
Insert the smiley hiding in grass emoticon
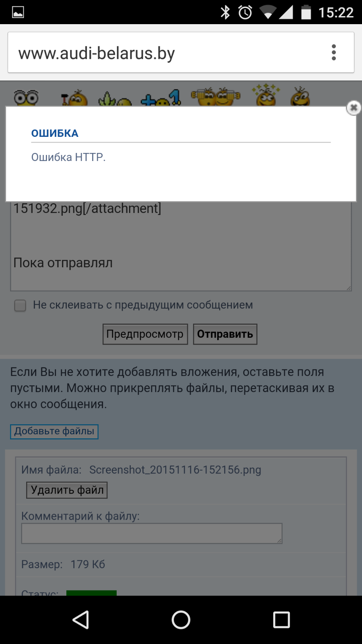(x=115, y=99)
